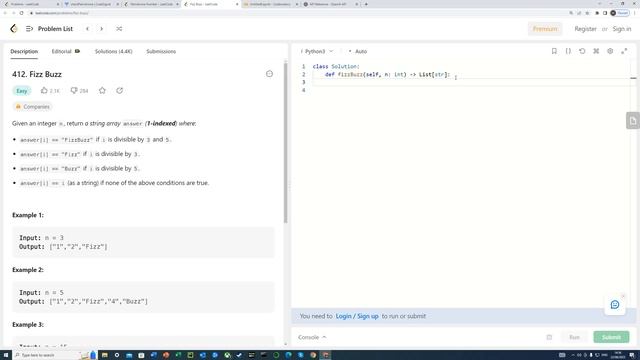Expand editor to fullscreen icon
The height and width of the screenshot is (360, 640).
(624, 51)
